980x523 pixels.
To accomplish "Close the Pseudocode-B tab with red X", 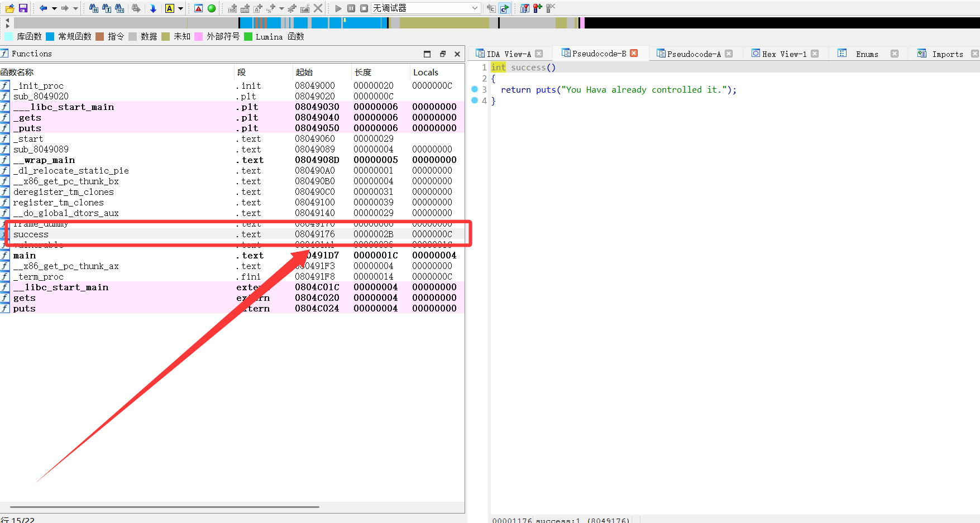I will [634, 53].
